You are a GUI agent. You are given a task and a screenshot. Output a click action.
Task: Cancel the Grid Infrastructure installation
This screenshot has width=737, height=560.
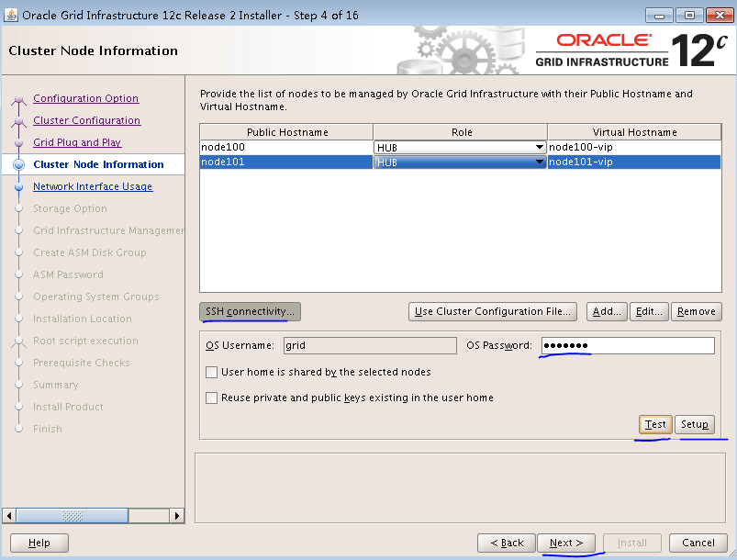coord(698,543)
